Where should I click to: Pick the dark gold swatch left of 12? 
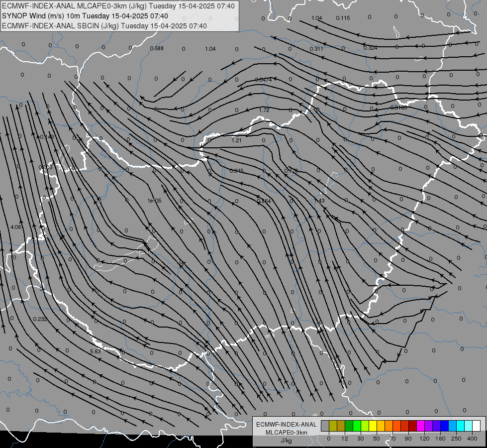tap(341, 426)
